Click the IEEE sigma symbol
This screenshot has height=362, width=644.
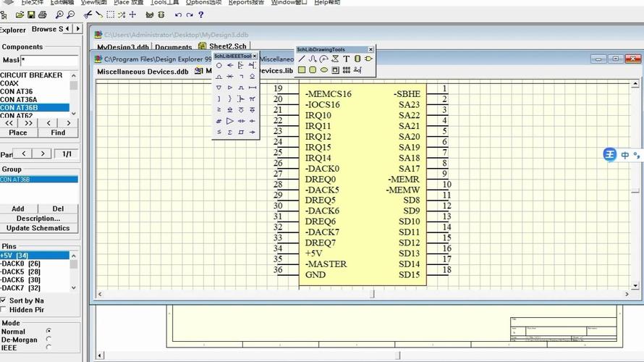(x=230, y=132)
